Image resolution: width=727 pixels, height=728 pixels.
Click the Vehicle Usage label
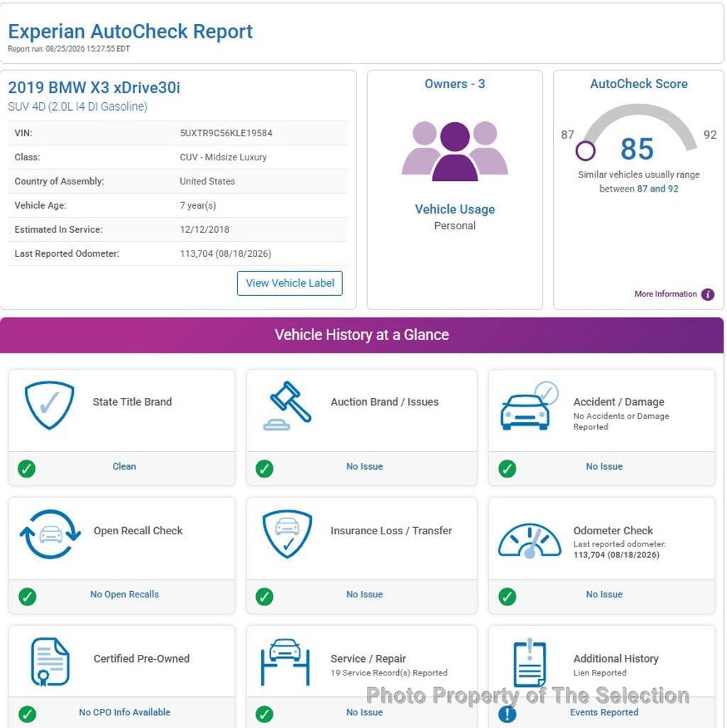455,209
